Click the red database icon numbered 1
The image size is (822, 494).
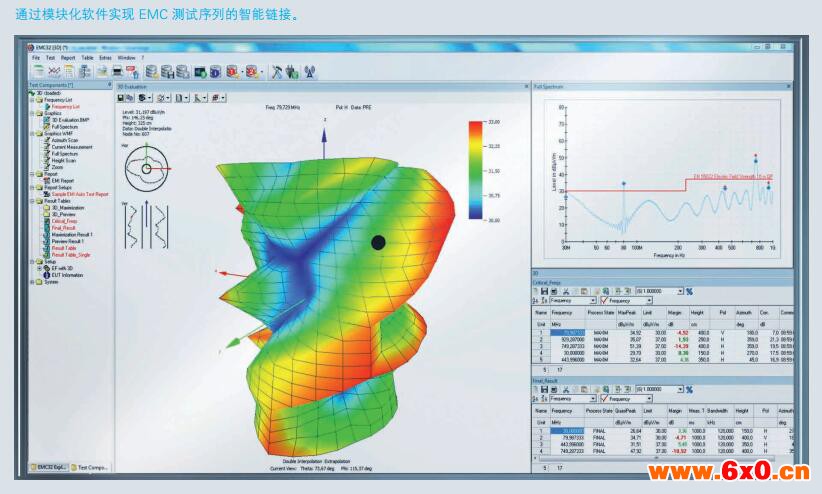click(232, 72)
